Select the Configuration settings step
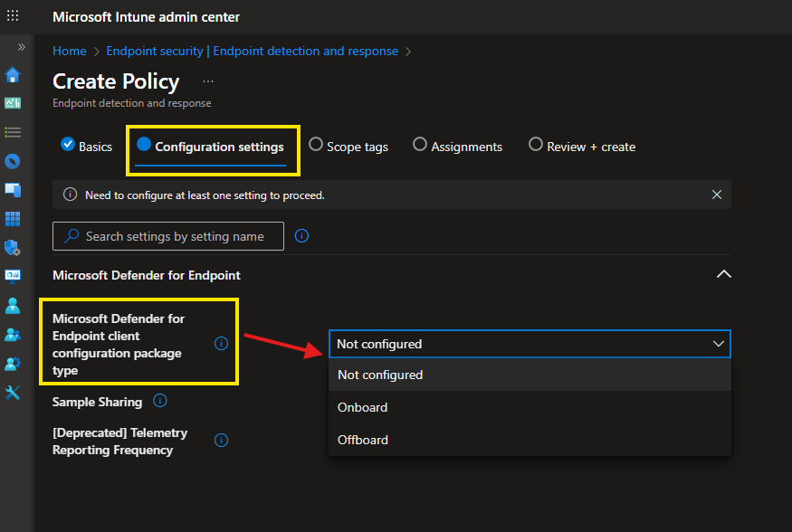Image resolution: width=792 pixels, height=532 pixels. click(x=211, y=147)
